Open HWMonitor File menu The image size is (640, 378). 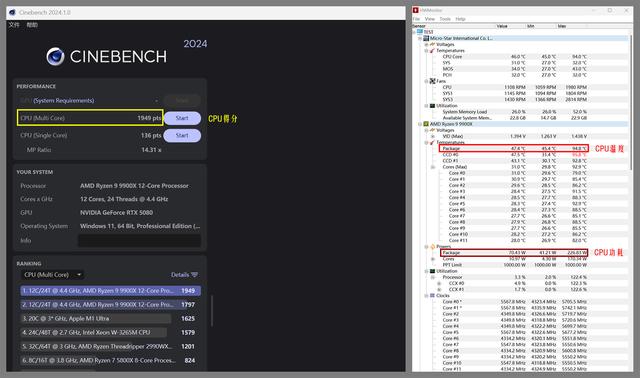coord(416,19)
